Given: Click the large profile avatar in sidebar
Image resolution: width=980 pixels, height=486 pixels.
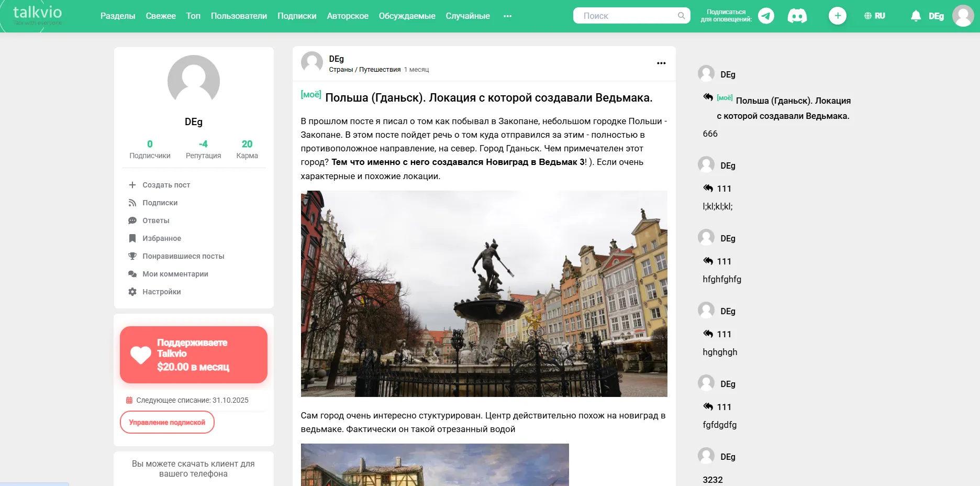Looking at the screenshot, I should coord(194,81).
